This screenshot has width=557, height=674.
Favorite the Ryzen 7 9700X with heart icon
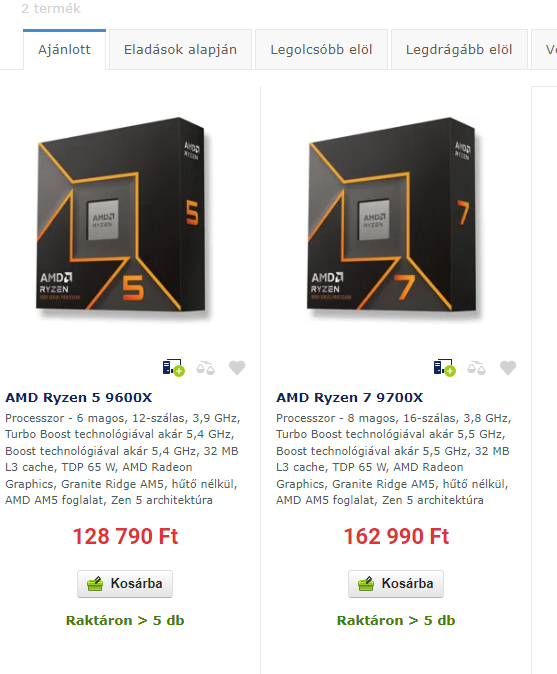[508, 368]
